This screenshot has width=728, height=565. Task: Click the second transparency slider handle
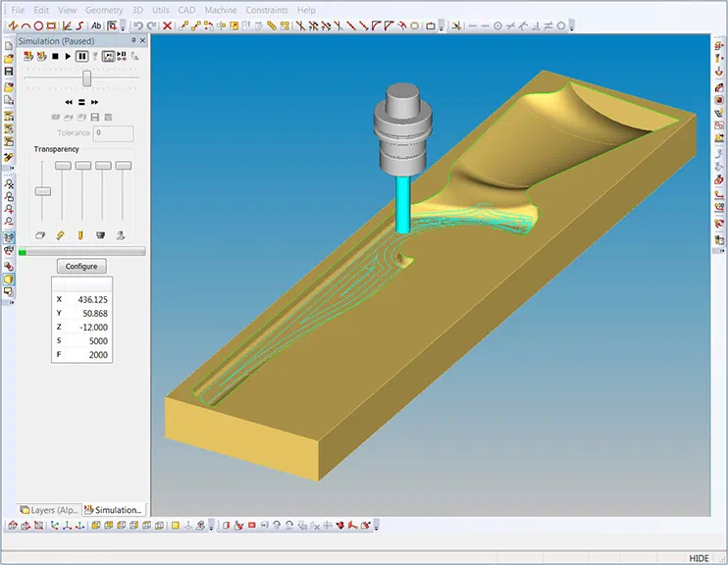63,165
